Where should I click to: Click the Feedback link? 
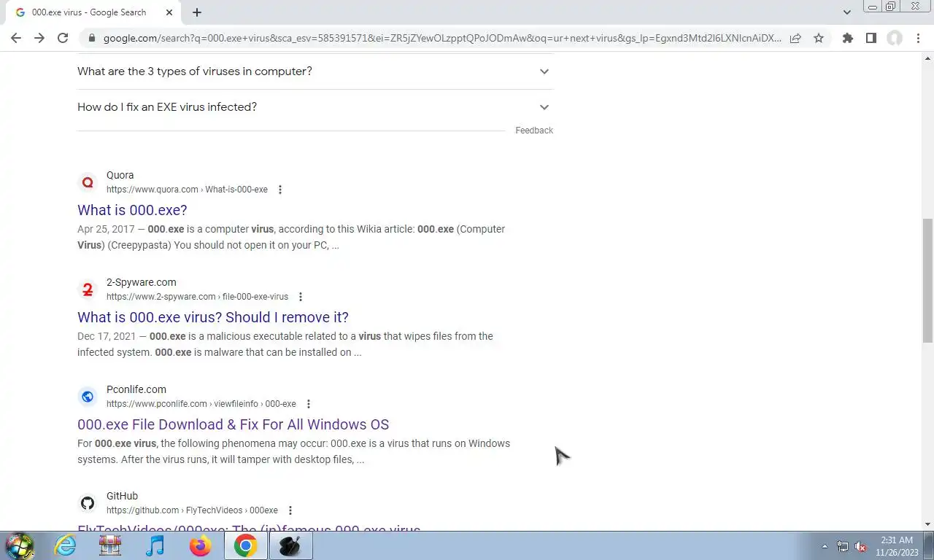click(x=534, y=131)
